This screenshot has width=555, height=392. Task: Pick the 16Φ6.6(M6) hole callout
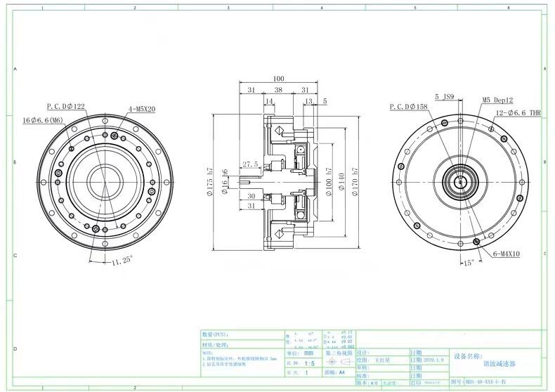43,121
